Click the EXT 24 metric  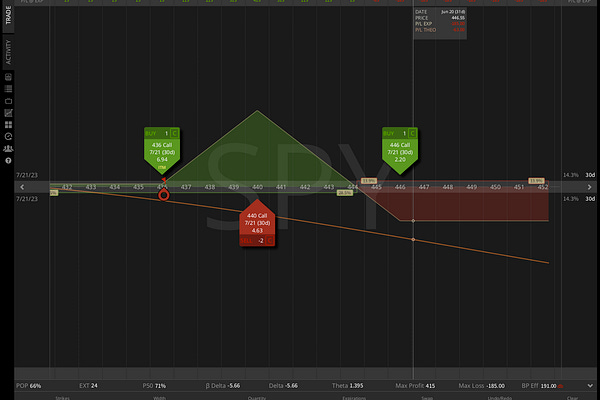coord(88,386)
